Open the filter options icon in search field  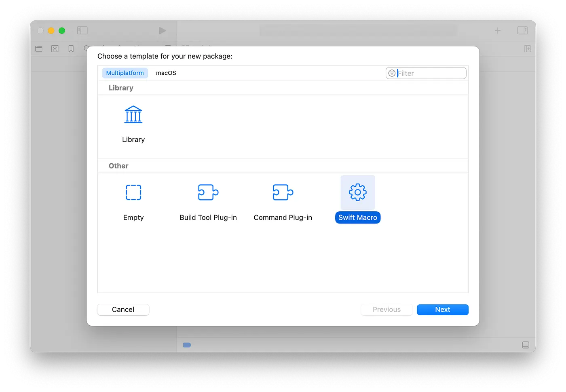tap(392, 73)
